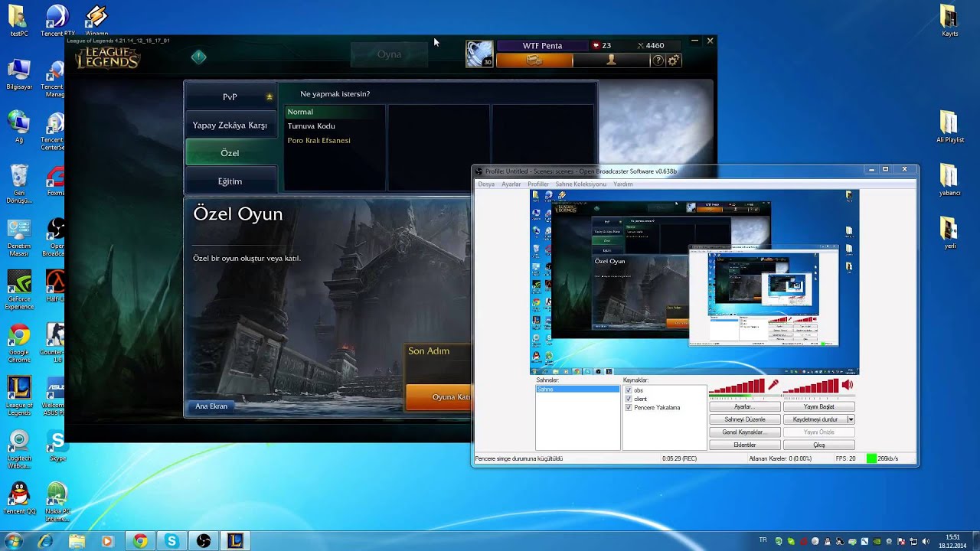Open the Yardım menu in OBS
The width and height of the screenshot is (980, 551).
coord(623,184)
